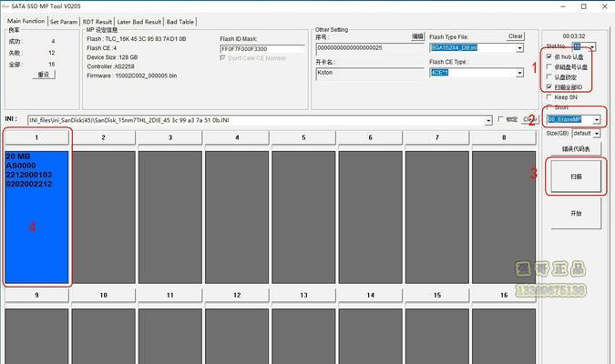Expand the Flash CE Type dropdown
The image size is (615, 364).
click(x=519, y=73)
